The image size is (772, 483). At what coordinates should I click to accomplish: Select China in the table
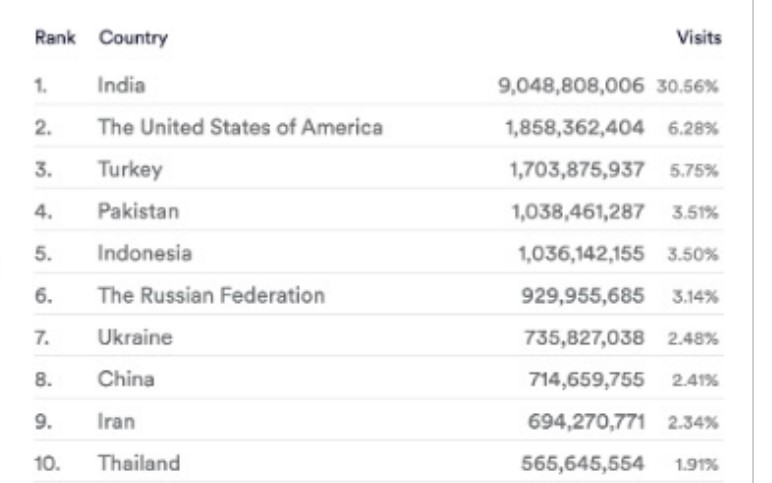coord(126,380)
